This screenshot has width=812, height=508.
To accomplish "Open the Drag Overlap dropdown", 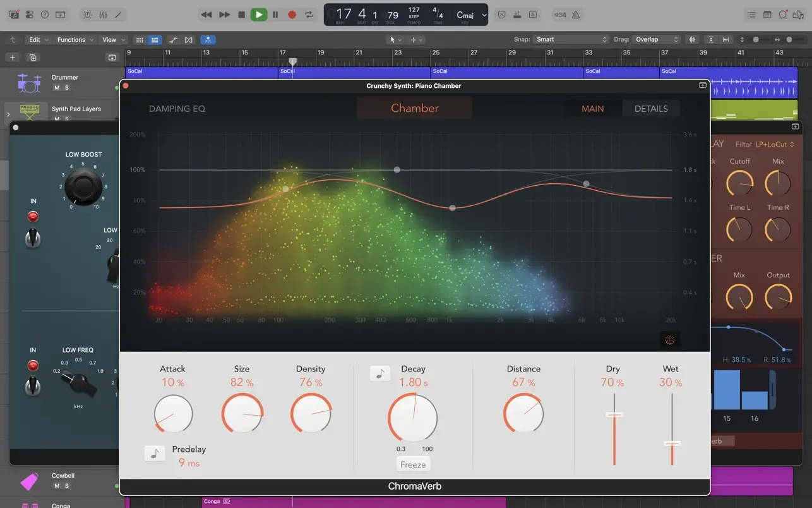I will [657, 39].
